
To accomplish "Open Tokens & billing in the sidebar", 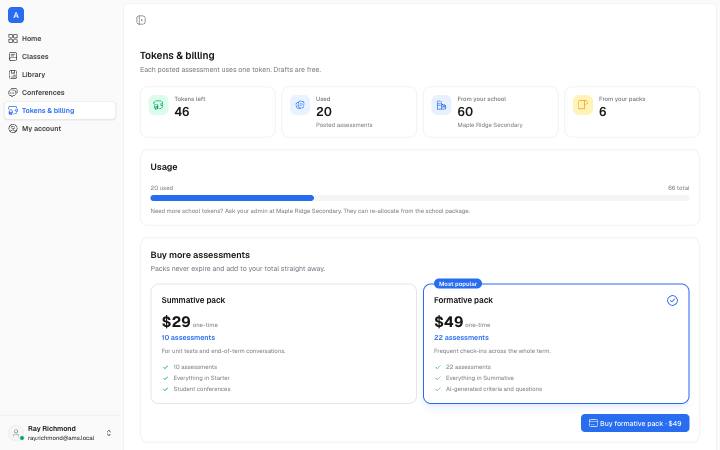I will pyautogui.click(x=60, y=111).
